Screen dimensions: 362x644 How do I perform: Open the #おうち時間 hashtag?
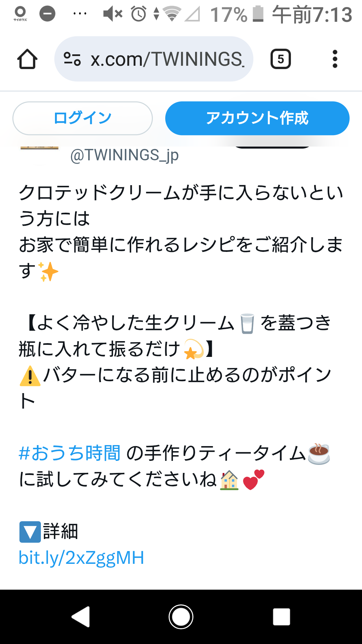(x=70, y=453)
